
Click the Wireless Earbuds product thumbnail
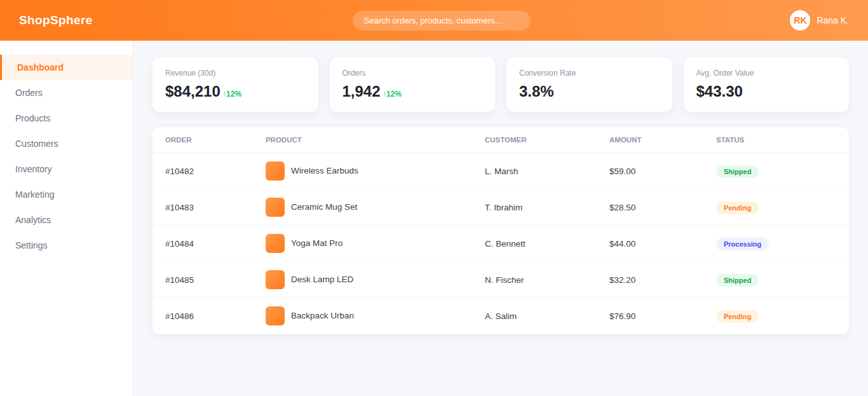point(275,171)
